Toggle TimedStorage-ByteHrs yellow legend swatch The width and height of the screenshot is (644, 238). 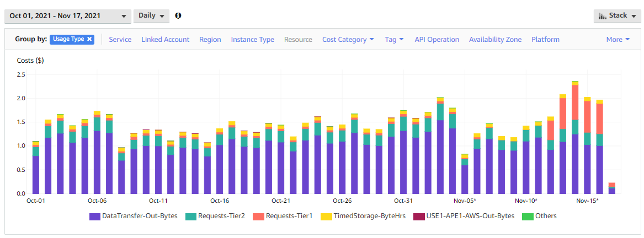point(327,217)
